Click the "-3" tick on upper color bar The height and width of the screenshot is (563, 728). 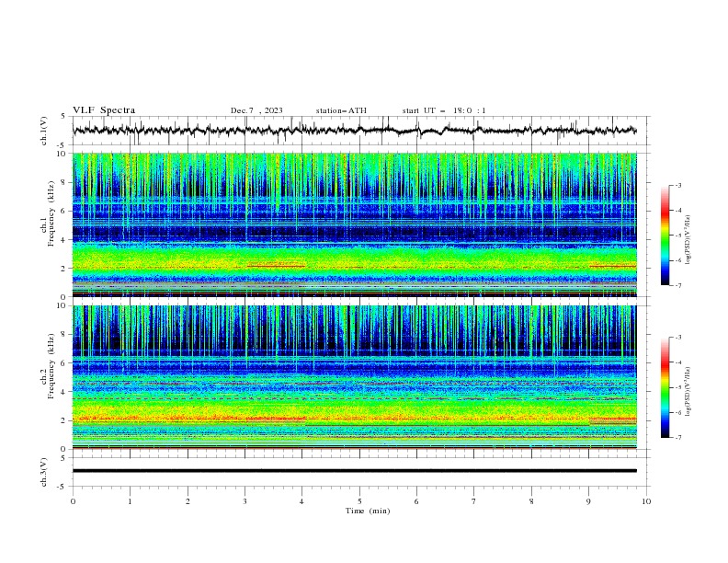[678, 185]
